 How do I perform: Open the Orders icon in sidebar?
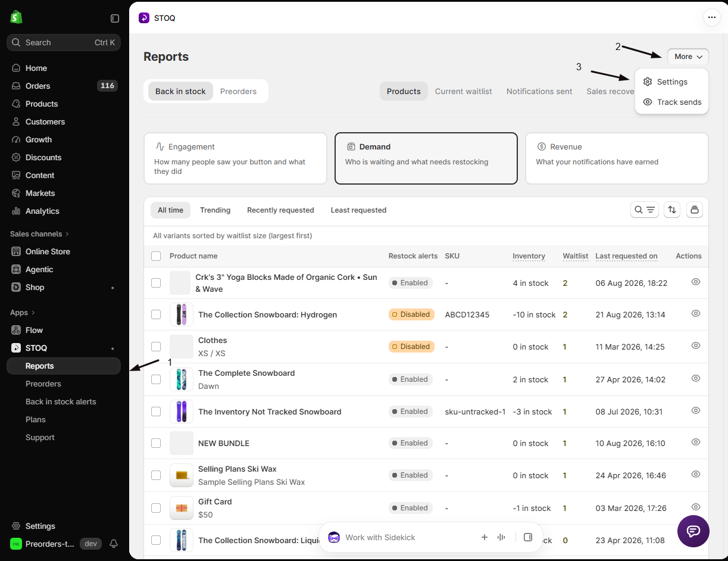(16, 86)
